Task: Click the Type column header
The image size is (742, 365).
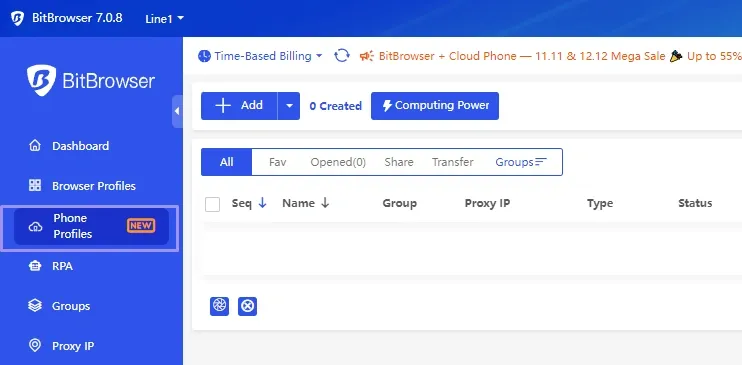Action: 600,203
